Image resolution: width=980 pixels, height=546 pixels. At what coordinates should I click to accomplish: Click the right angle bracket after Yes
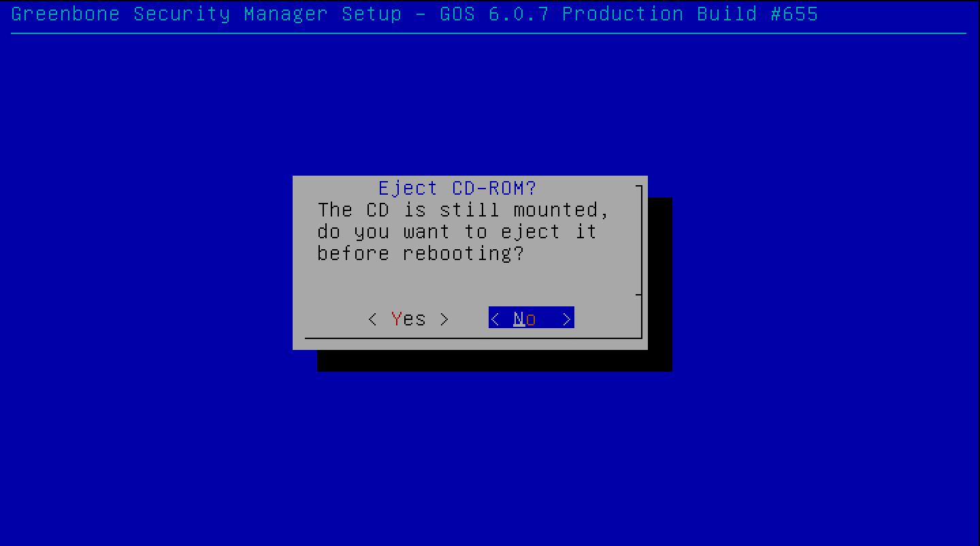click(444, 319)
